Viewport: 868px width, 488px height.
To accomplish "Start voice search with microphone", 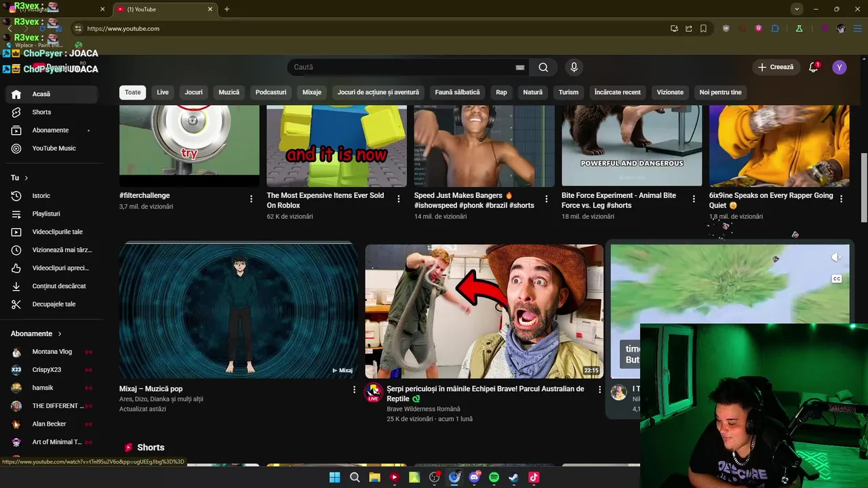I will [x=574, y=67].
